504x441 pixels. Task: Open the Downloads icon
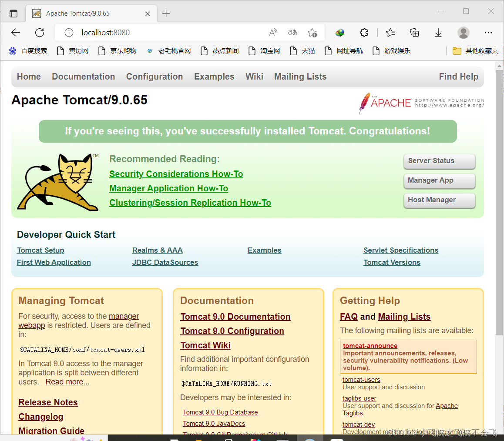click(x=438, y=33)
